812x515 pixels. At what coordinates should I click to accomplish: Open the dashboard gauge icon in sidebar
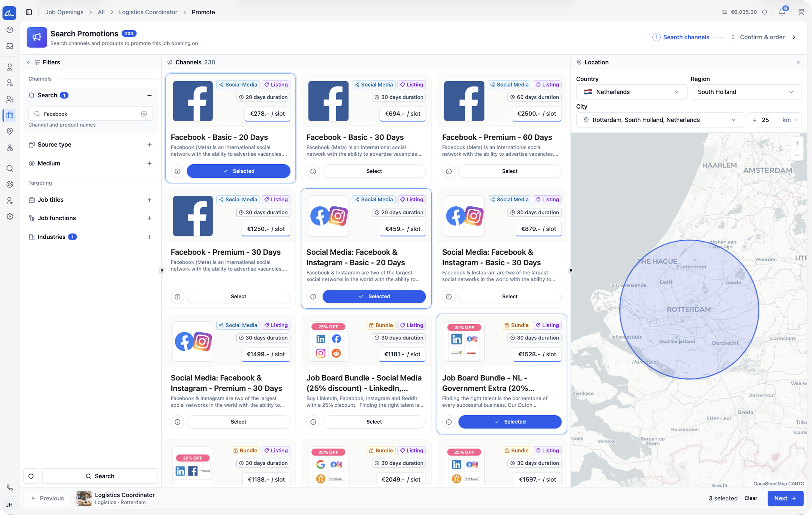10,30
